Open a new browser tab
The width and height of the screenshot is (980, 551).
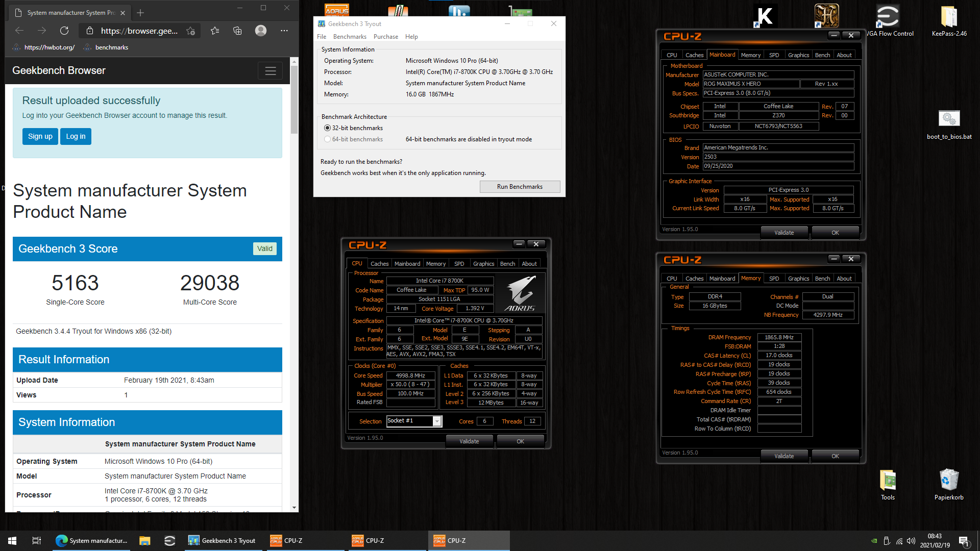[x=140, y=13]
